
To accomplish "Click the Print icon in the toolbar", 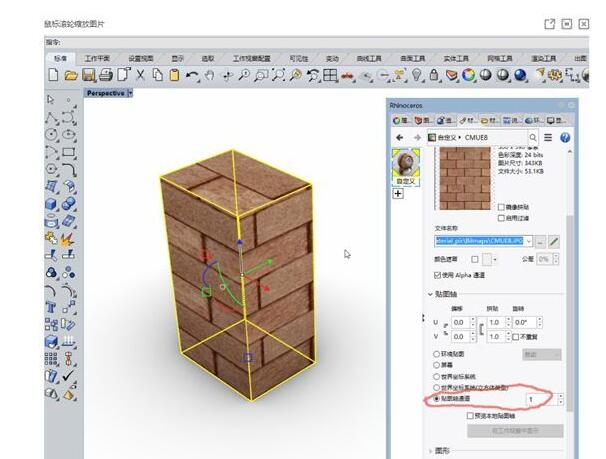I will tap(104, 75).
